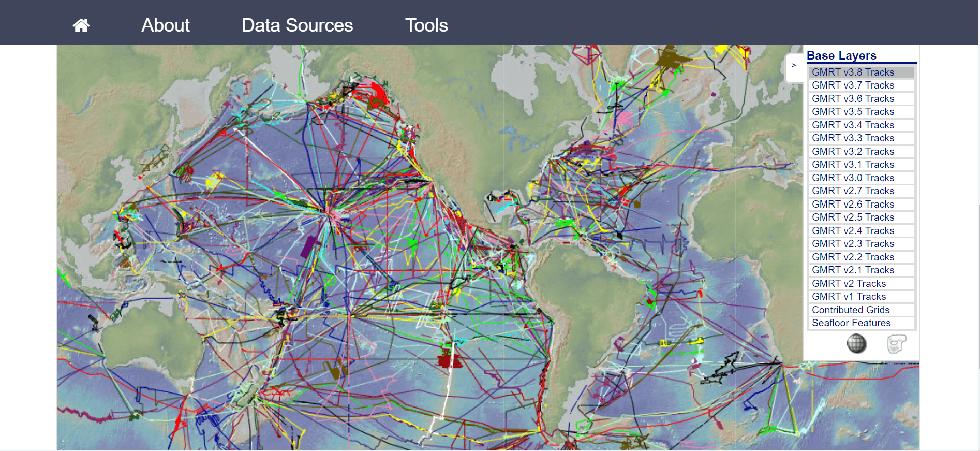Open the Data Sources menu
The width and height of the screenshot is (980, 451).
297,25
